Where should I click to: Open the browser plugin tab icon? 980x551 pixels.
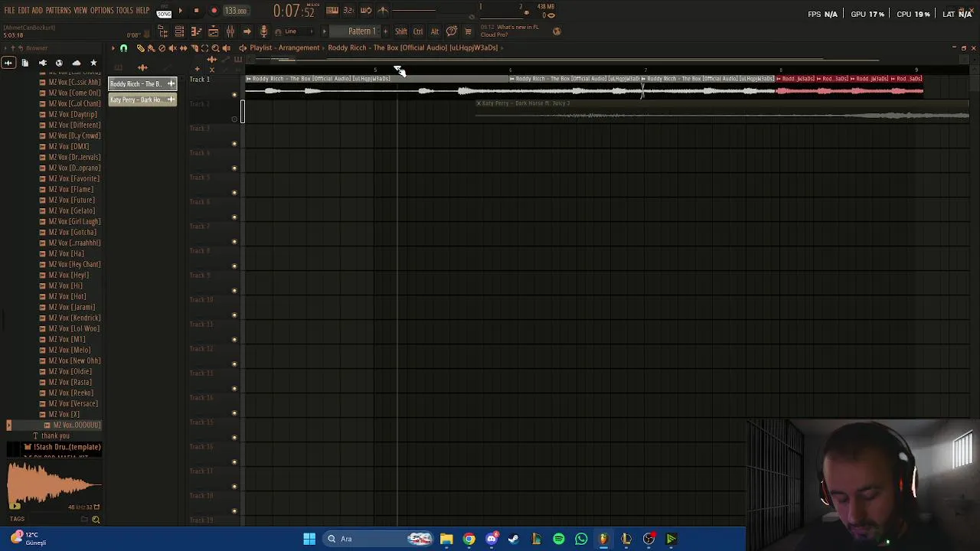click(42, 63)
